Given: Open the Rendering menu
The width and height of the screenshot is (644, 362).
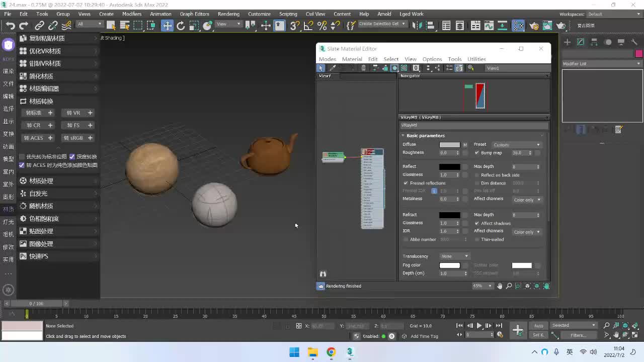Looking at the screenshot, I should tap(228, 14).
